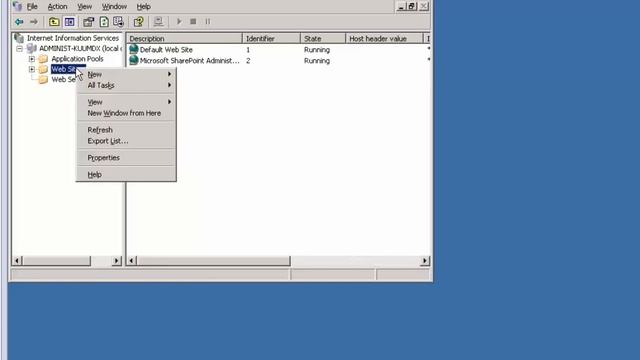The height and width of the screenshot is (360, 640).
Task: Click the tree pane right scroll arrow
Action: click(x=117, y=260)
